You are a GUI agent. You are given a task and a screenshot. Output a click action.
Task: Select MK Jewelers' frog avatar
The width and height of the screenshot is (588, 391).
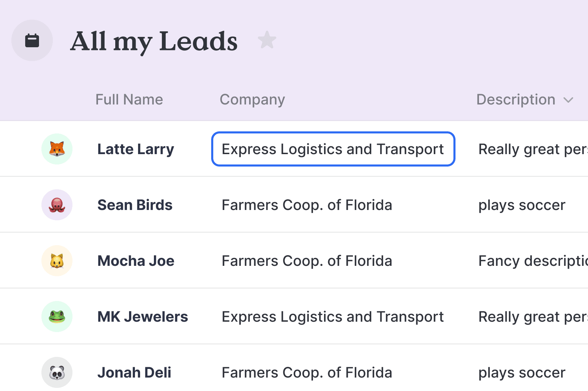[x=57, y=317]
